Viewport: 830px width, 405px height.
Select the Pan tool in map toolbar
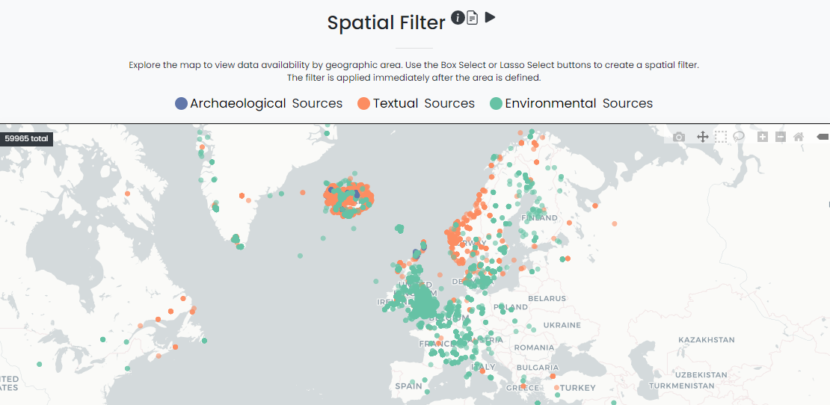pos(703,136)
